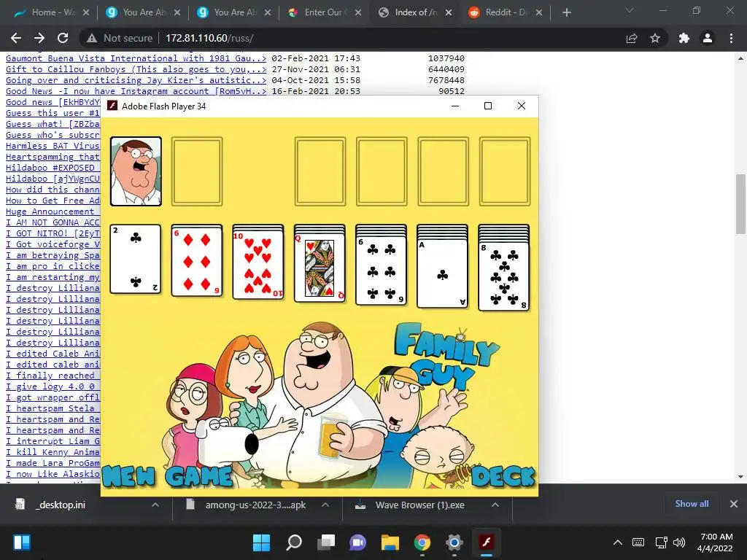Expand options for Wave Browser exe download

[495, 505]
